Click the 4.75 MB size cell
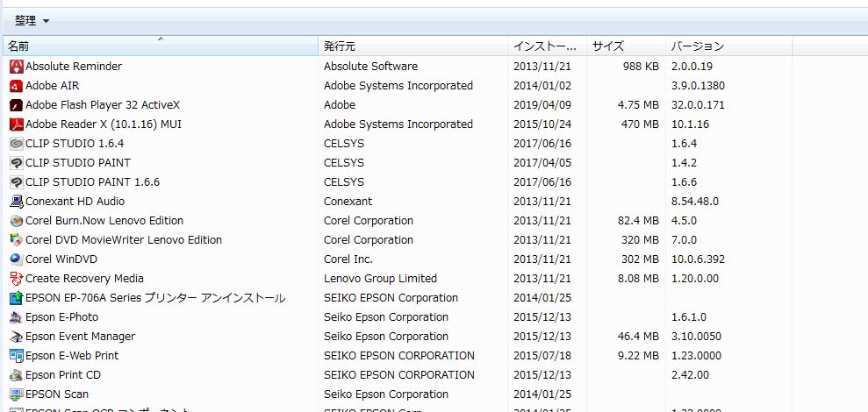The height and width of the screenshot is (412, 868). click(638, 105)
